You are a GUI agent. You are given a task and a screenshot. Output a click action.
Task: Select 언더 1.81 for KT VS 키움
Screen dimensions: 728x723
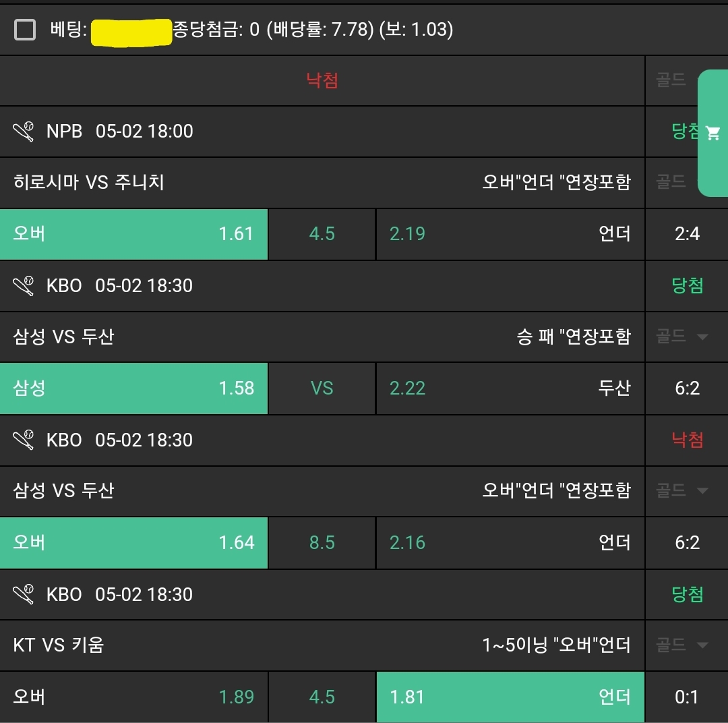510,697
